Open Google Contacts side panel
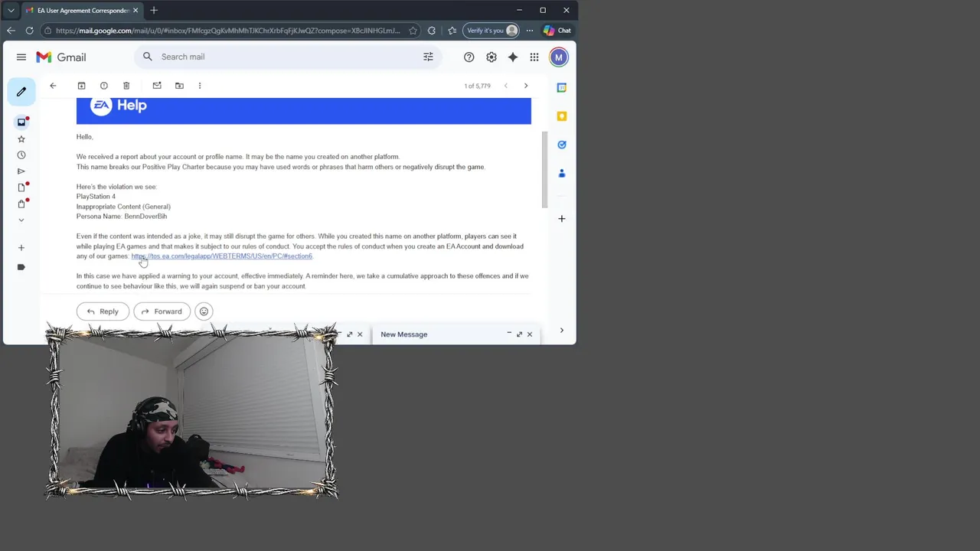Image resolution: width=980 pixels, height=551 pixels. click(562, 173)
